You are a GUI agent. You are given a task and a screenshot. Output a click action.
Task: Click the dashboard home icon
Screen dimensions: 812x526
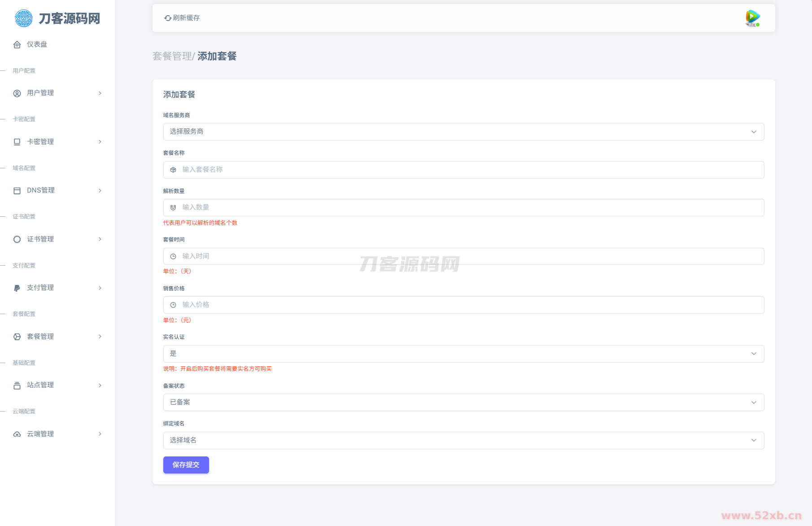point(17,44)
